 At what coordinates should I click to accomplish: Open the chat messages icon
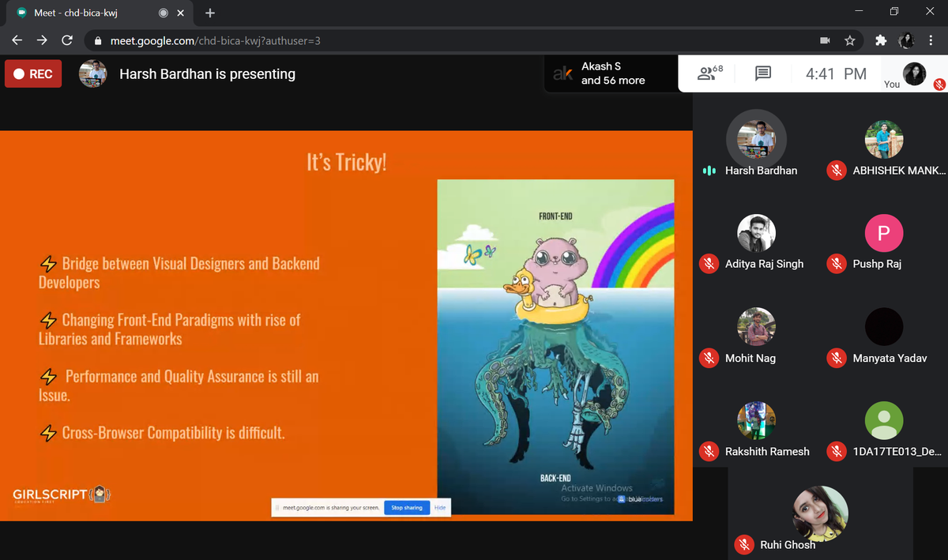coord(762,73)
